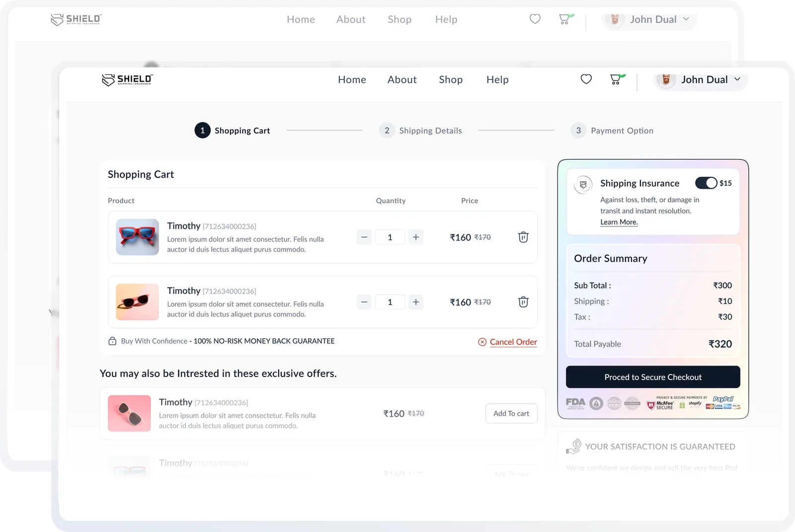Expand John Dual dropdown in back window
This screenshot has height=532, width=795.
click(686, 19)
